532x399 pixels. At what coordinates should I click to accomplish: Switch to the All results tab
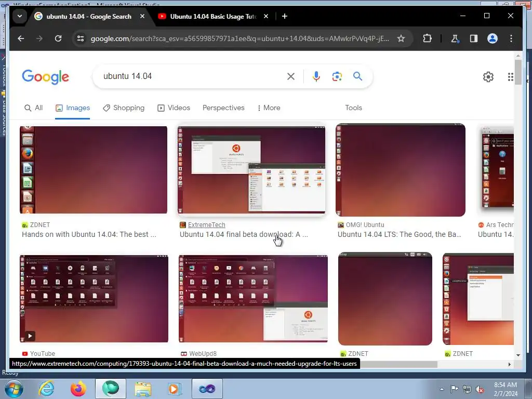[34, 108]
